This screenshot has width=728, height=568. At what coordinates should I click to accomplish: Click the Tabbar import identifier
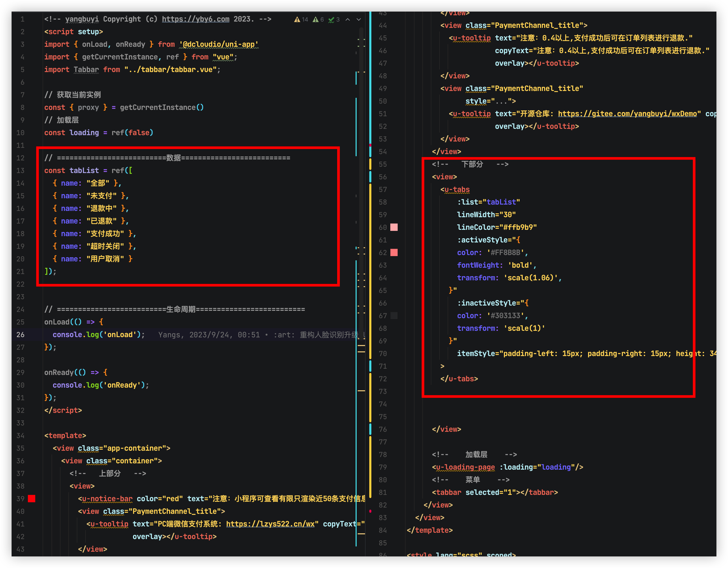tap(86, 70)
